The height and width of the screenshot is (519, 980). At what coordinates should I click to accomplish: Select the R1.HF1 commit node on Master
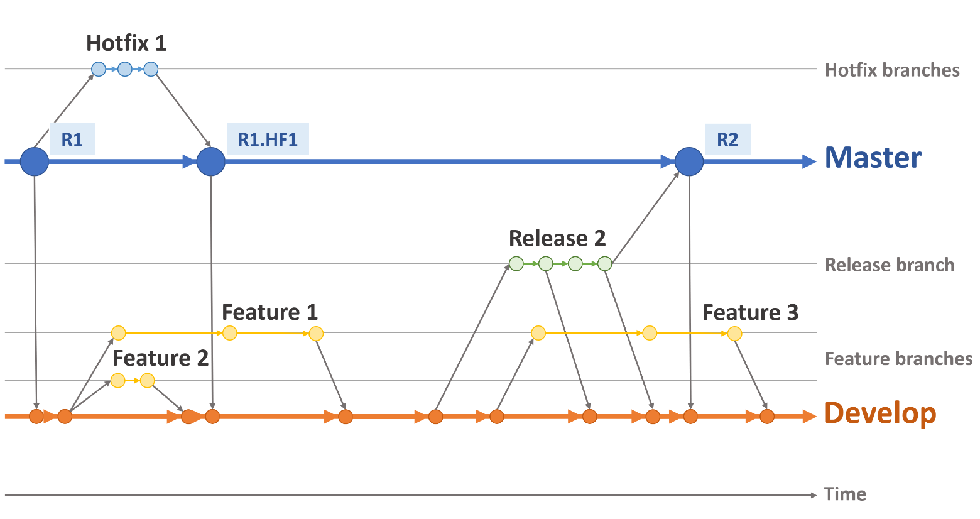[x=210, y=161]
